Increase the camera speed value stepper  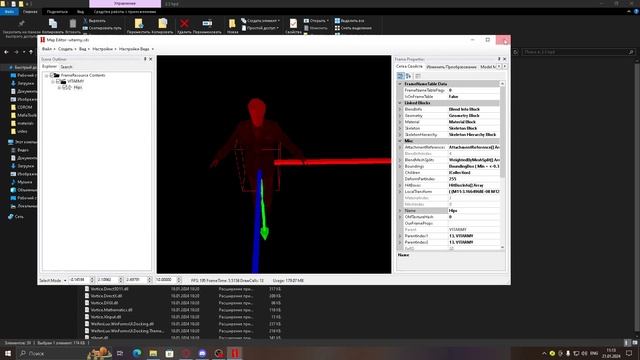179,279
